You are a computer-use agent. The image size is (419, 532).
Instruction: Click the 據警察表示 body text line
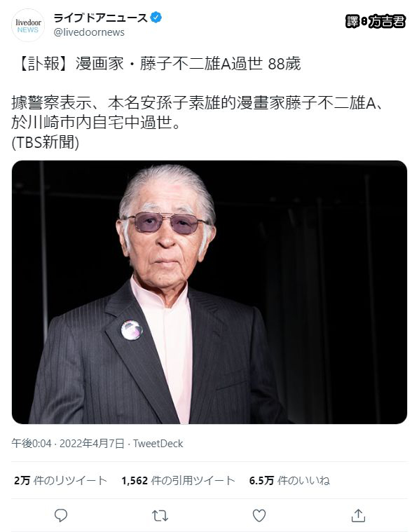coord(198,103)
